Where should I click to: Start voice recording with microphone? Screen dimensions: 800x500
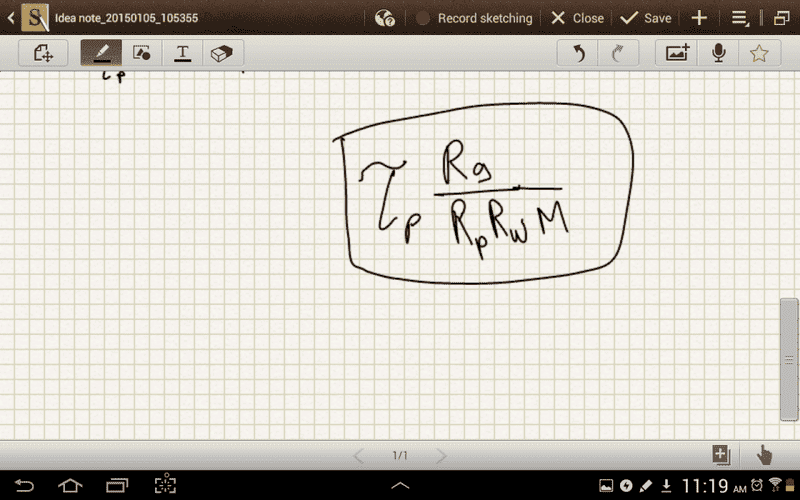tap(718, 53)
